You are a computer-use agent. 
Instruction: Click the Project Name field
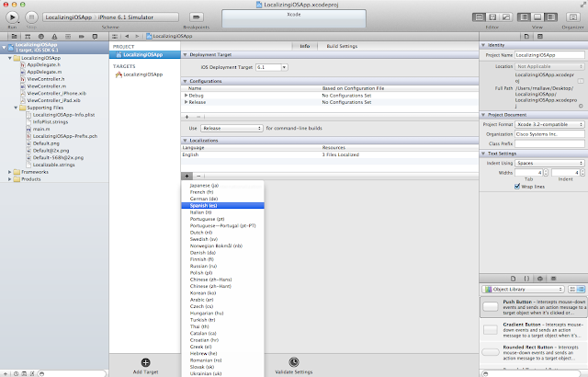tap(549, 55)
